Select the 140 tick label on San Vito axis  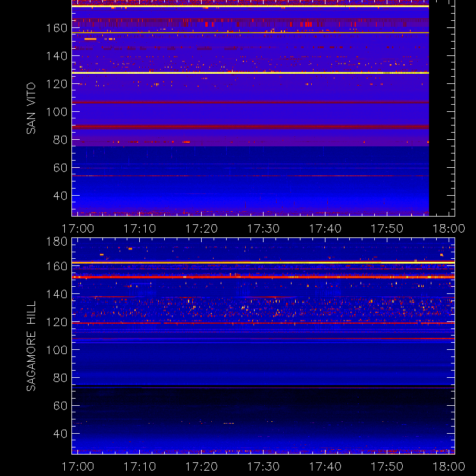57,56
